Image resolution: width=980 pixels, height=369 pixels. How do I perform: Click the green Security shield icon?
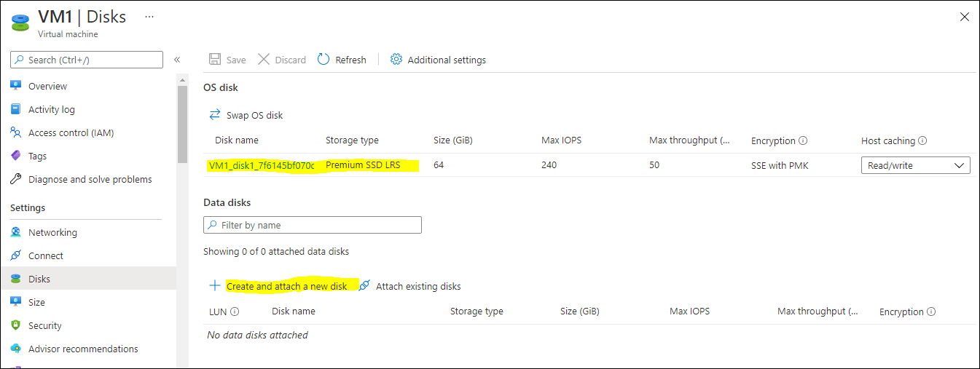15,325
